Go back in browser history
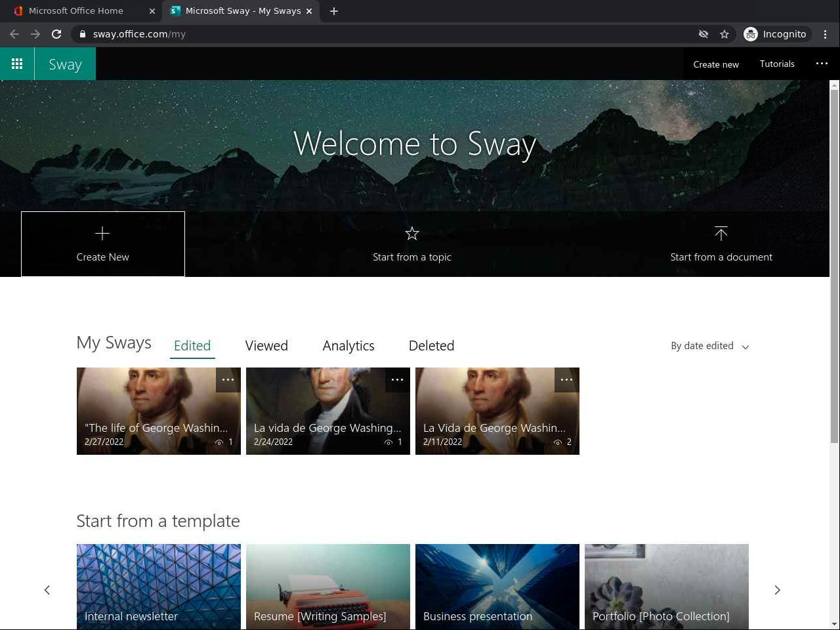 click(14, 34)
